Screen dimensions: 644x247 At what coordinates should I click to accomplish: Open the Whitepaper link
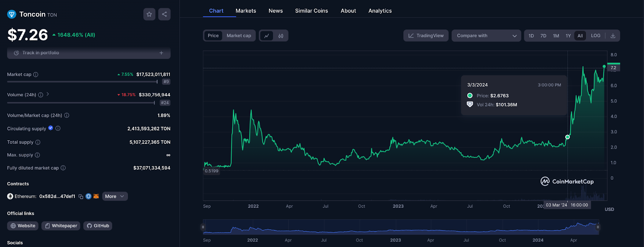(61, 226)
